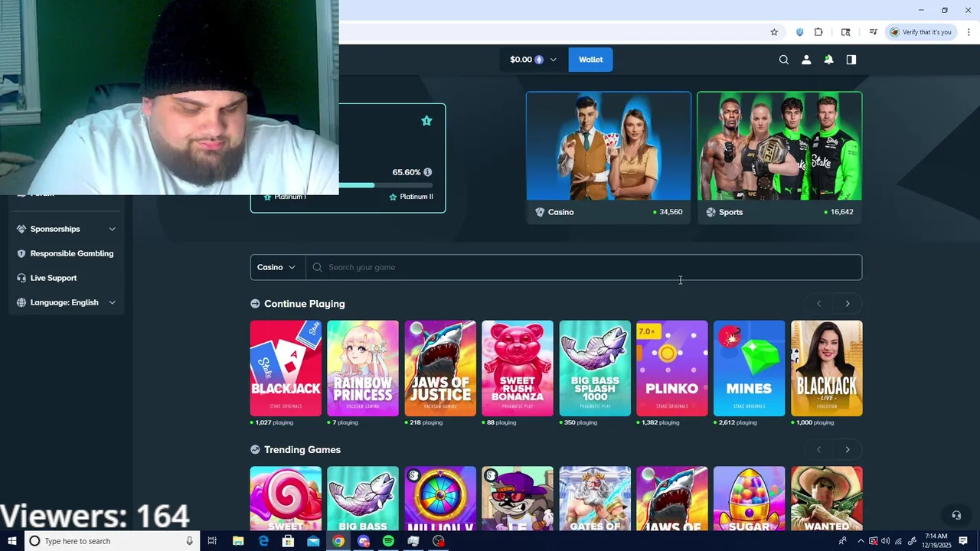Image resolution: width=980 pixels, height=551 pixels.
Task: Expand the Sponsorships sidebar menu
Action: pos(67,229)
